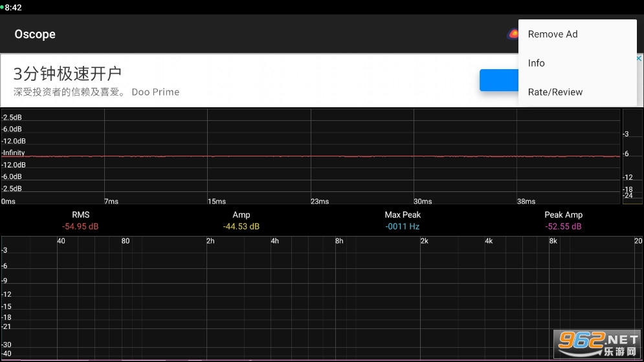The width and height of the screenshot is (644, 362).
Task: Choose the Rate/Review menu option
Action: pos(555,92)
